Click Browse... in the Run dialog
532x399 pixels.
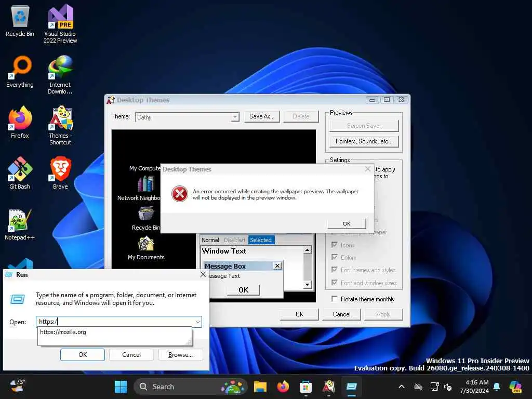coord(180,354)
